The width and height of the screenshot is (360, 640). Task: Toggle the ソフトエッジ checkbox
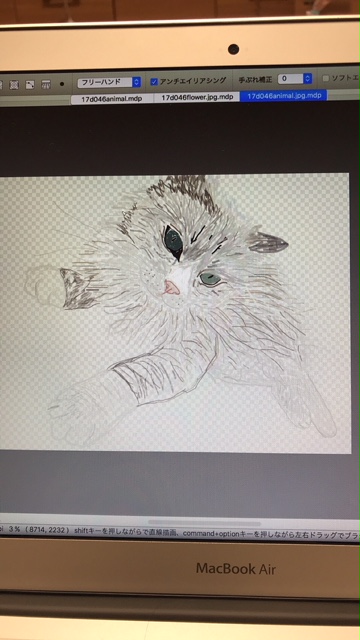point(326,78)
